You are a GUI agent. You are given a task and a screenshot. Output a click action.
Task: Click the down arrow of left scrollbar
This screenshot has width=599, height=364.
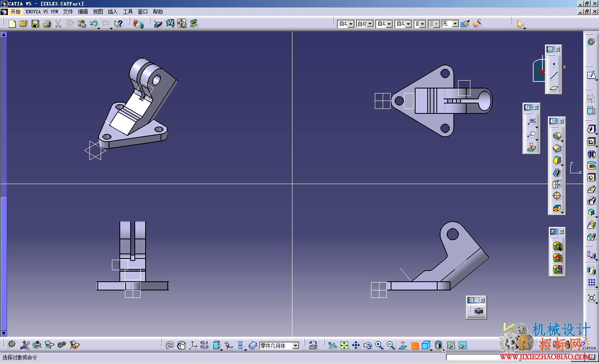[x=4, y=333]
